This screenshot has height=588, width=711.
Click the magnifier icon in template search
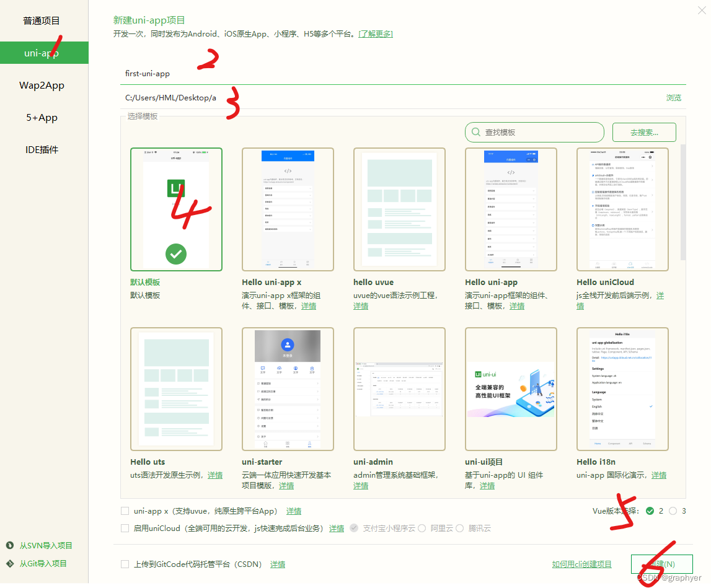(x=475, y=132)
